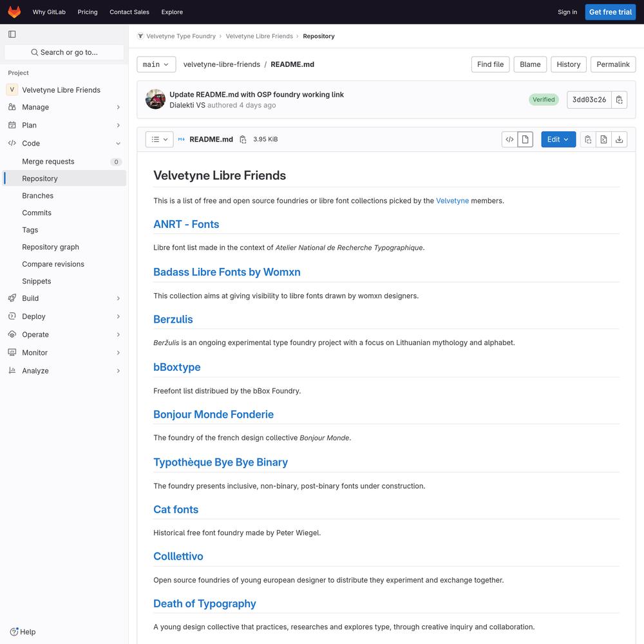
Task: Click the GitLab fox logo
Action: pyautogui.click(x=14, y=12)
